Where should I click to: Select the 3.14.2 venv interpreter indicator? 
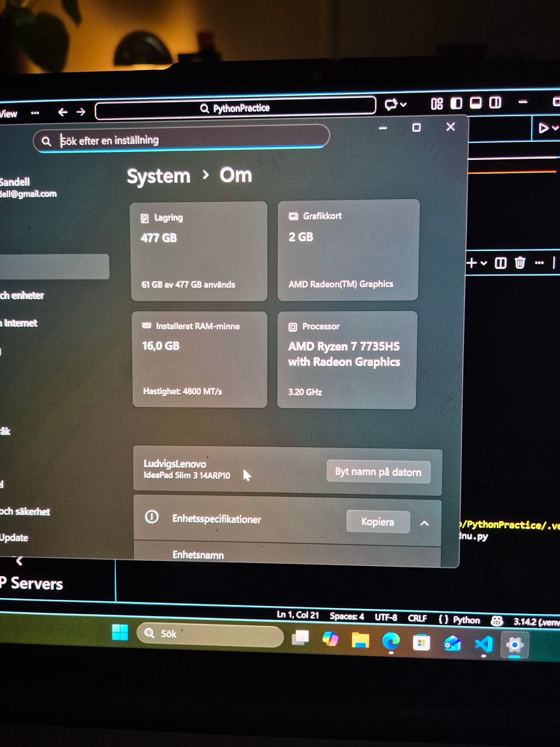click(536, 622)
